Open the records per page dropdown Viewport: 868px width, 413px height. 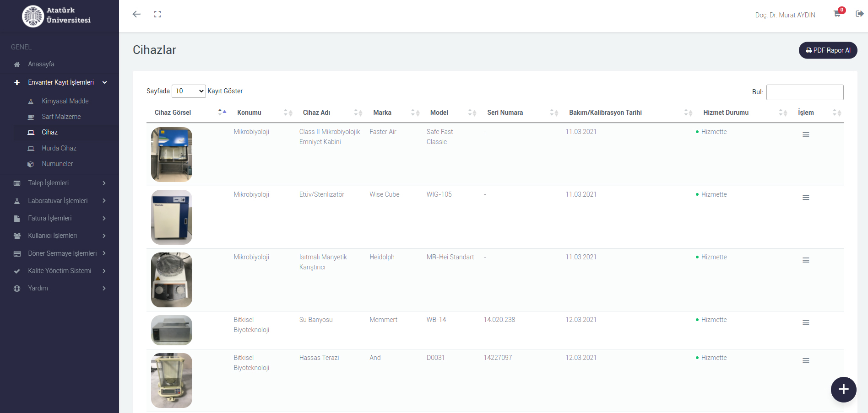(x=189, y=91)
